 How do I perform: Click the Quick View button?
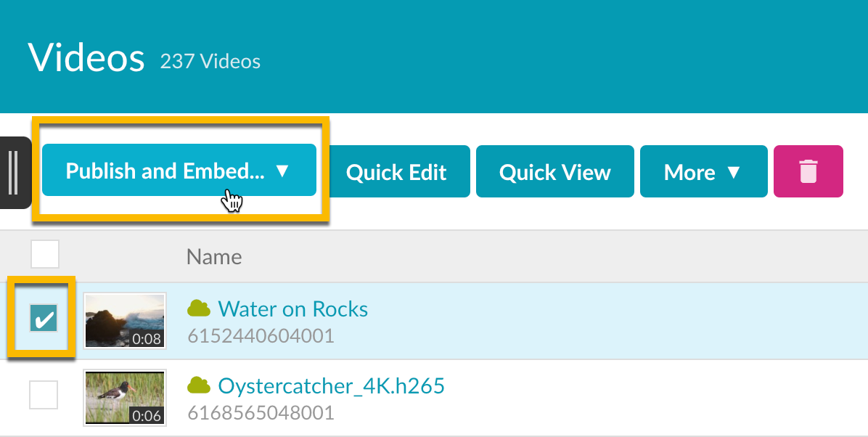click(554, 172)
